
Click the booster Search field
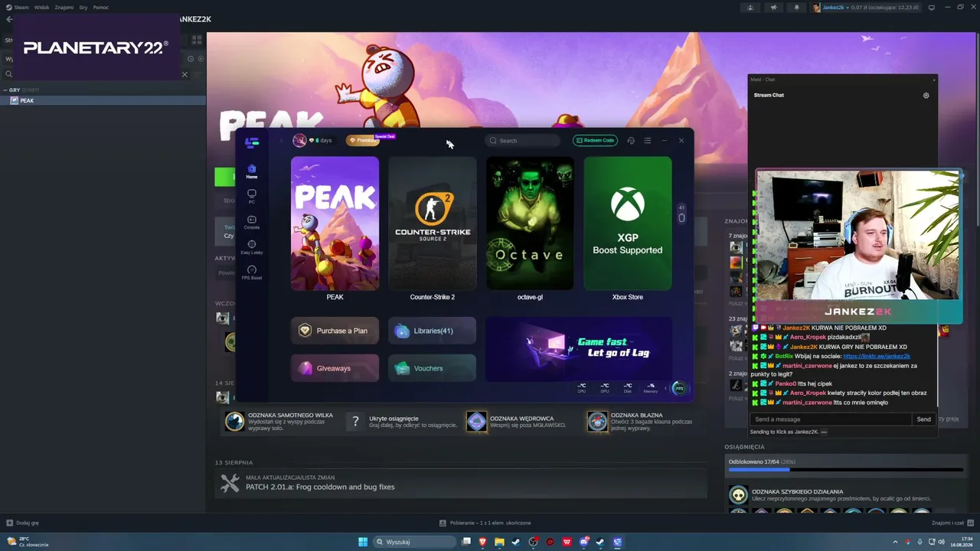[523, 141]
